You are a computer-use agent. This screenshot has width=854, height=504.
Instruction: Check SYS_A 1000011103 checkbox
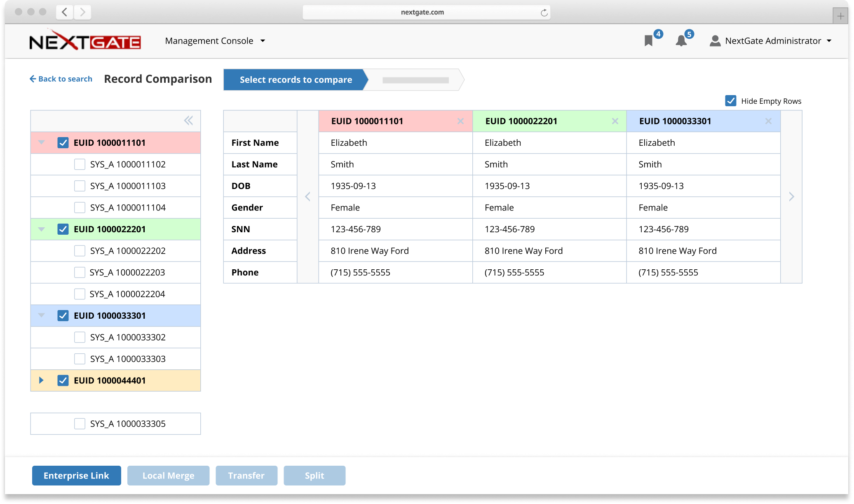click(x=80, y=186)
